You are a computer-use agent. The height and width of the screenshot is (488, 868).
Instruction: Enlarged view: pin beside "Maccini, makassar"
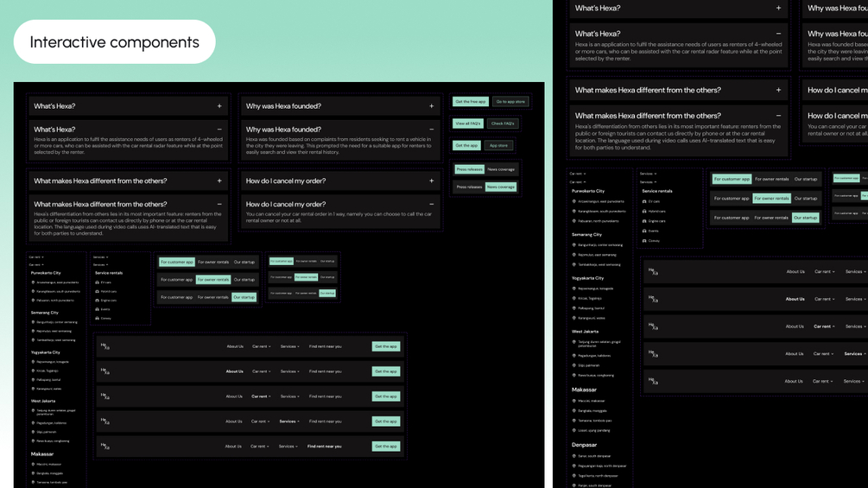[x=574, y=401]
